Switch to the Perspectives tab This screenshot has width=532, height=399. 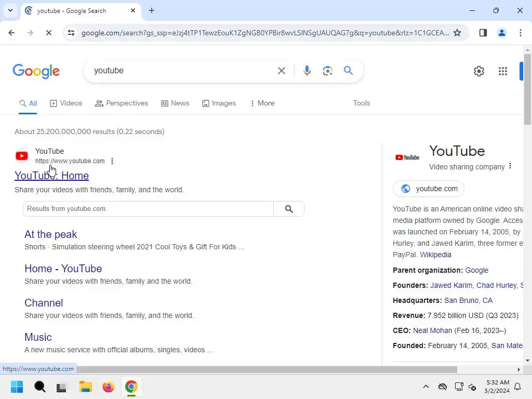pyautogui.click(x=122, y=103)
